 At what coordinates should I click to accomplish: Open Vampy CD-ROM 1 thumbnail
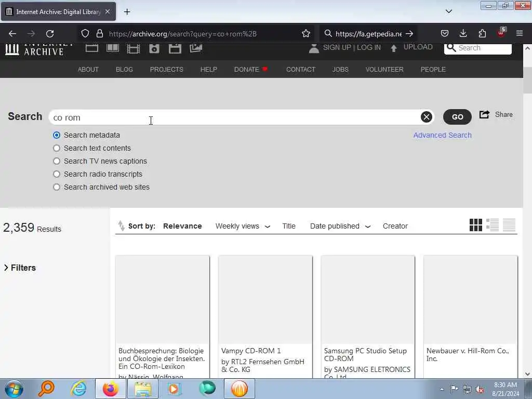pyautogui.click(x=265, y=300)
